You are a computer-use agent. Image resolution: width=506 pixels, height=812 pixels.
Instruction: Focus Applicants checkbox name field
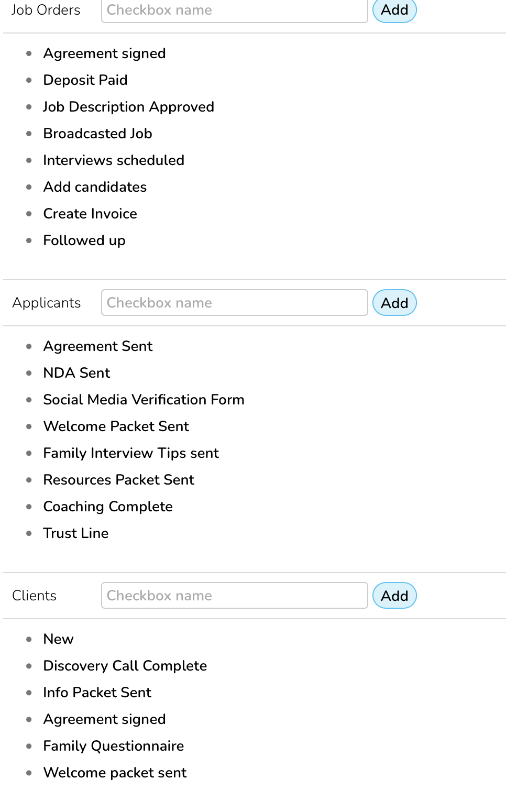tap(234, 303)
